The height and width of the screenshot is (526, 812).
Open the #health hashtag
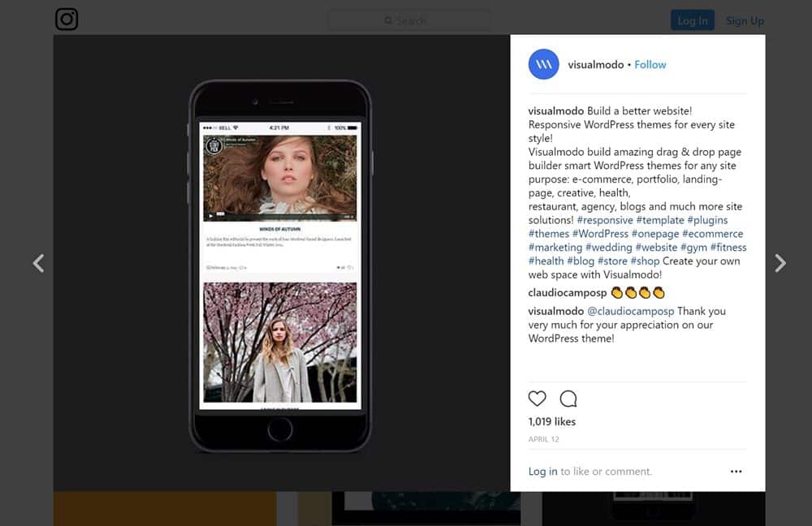[x=546, y=261]
